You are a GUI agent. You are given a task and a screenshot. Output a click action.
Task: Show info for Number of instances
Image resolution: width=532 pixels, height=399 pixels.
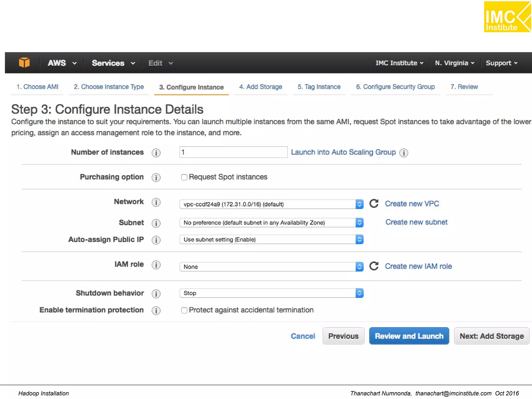(156, 153)
